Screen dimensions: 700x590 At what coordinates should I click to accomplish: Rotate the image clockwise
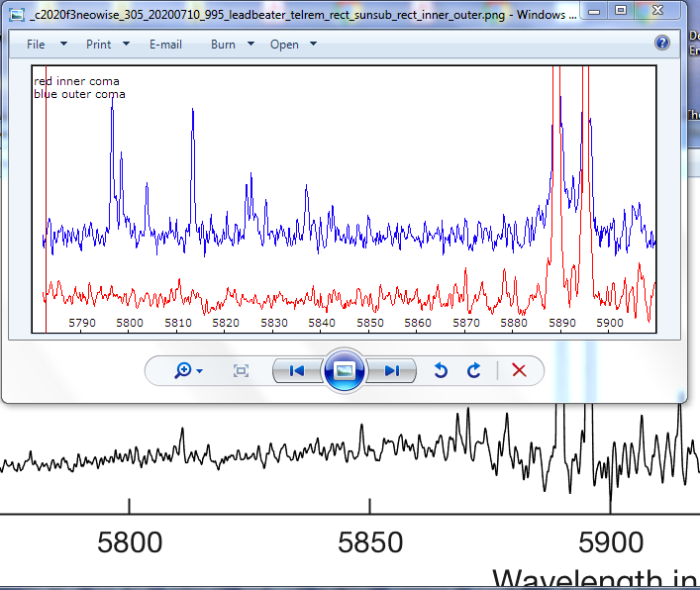[474, 370]
